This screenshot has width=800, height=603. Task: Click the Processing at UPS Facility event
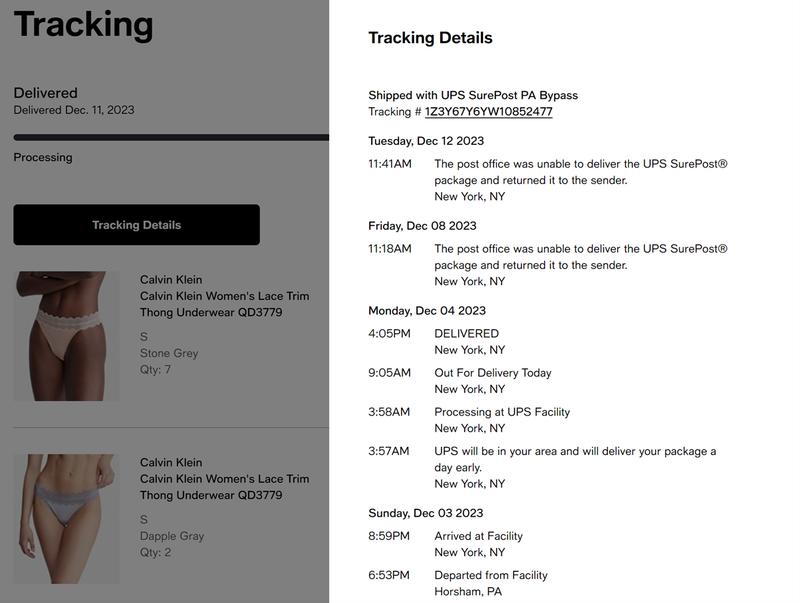(x=469, y=420)
